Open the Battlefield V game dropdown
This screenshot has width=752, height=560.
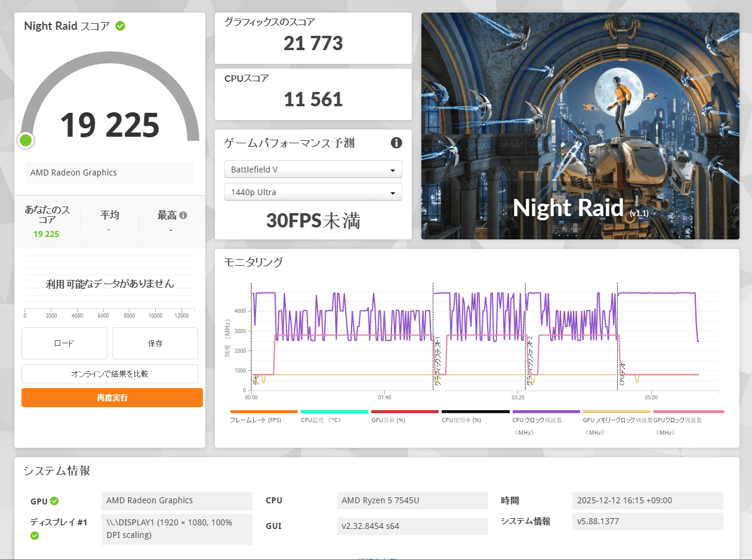tap(313, 170)
